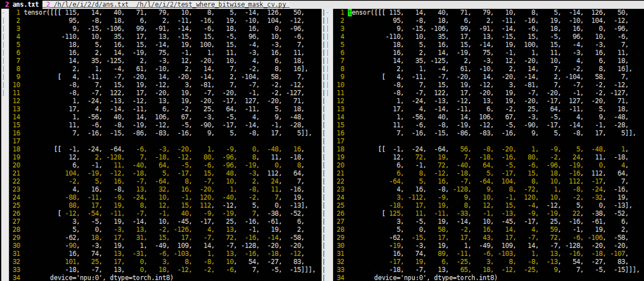Viewport: 644px width, 281px height.
Task: Select line number 26 in the right pane
Action: click(340, 213)
